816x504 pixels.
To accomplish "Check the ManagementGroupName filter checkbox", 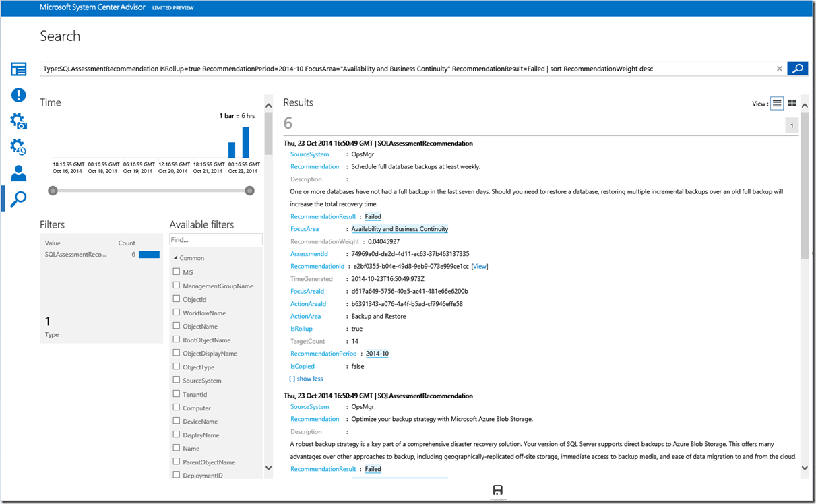I will [177, 286].
